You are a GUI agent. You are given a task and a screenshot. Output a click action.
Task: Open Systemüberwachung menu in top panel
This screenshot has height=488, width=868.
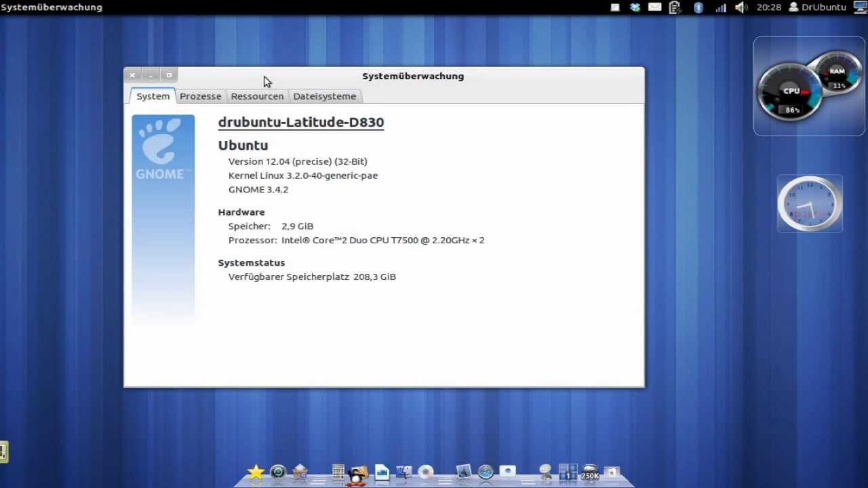(x=52, y=7)
